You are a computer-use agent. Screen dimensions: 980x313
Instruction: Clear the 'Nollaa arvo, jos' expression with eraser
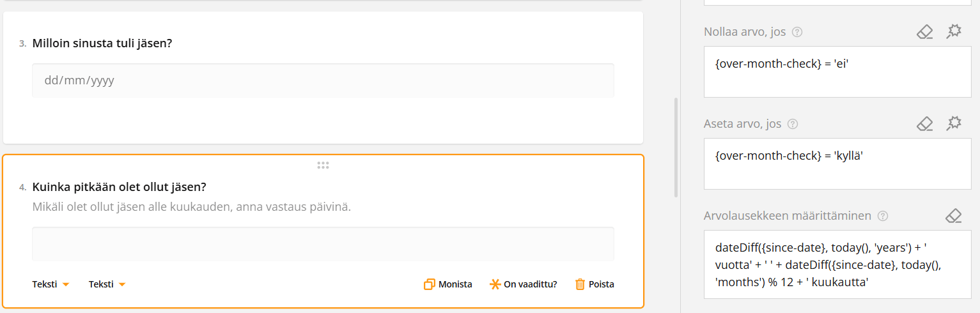(x=924, y=32)
